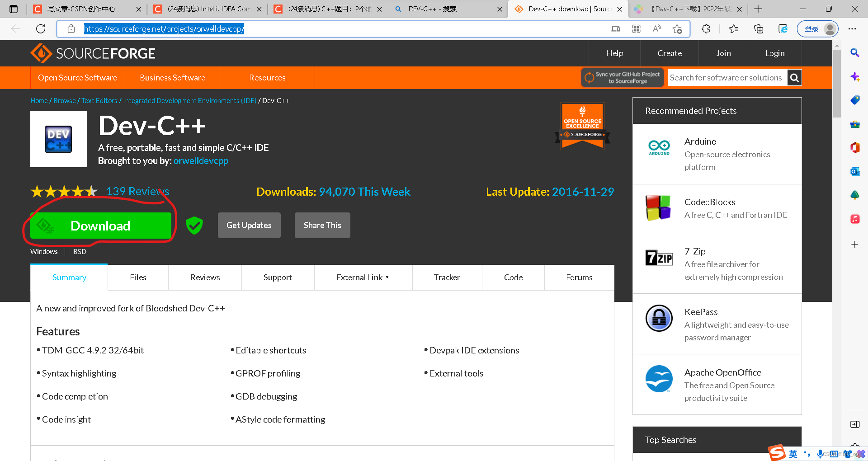This screenshot has height=461, width=868.
Task: Click the Get Updates button
Action: tap(249, 225)
